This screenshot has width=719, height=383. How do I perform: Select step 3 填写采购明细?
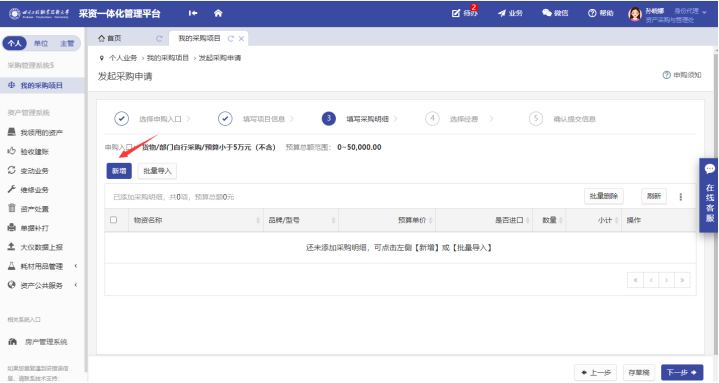click(x=360, y=119)
